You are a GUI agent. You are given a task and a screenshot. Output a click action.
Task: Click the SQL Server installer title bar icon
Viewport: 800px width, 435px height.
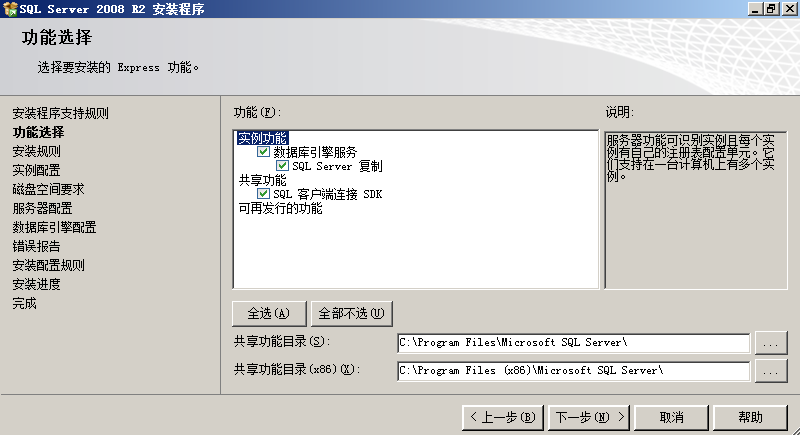coord(10,9)
